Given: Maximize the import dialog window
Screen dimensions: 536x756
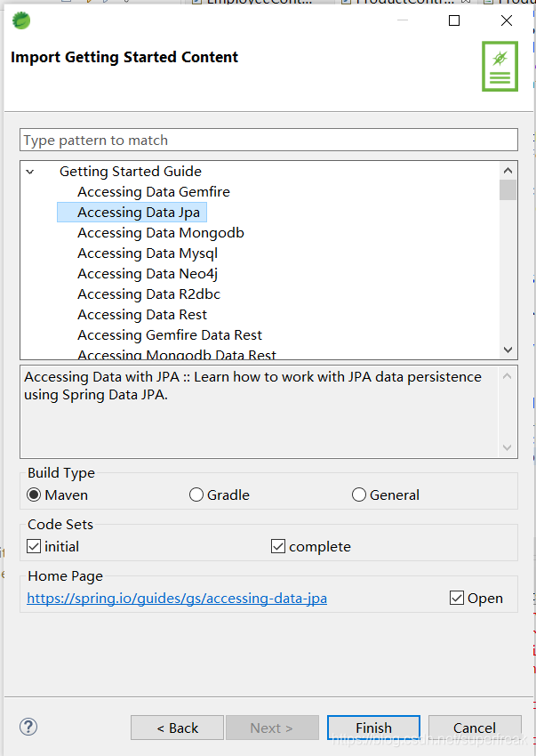Looking at the screenshot, I should (454, 20).
